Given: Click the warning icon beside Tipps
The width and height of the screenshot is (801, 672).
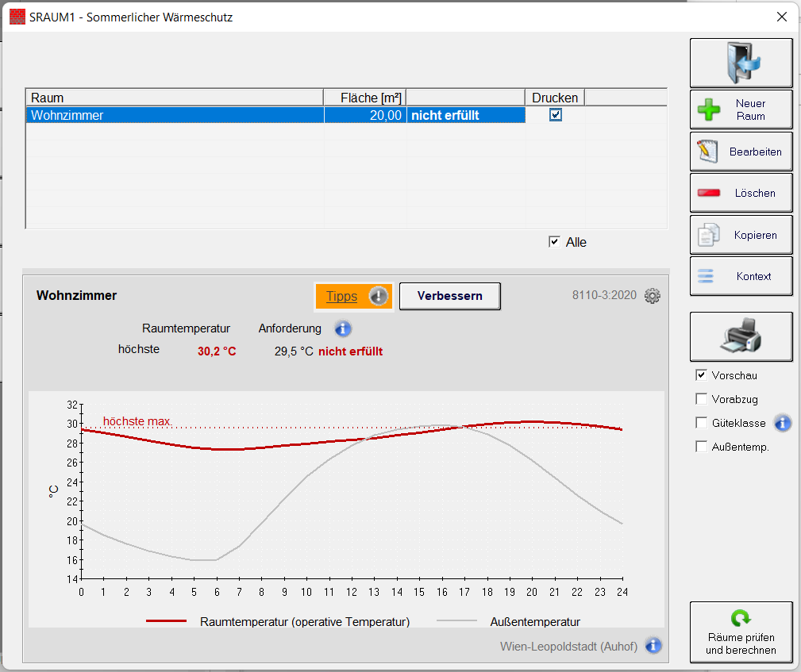Looking at the screenshot, I should coord(379,296).
